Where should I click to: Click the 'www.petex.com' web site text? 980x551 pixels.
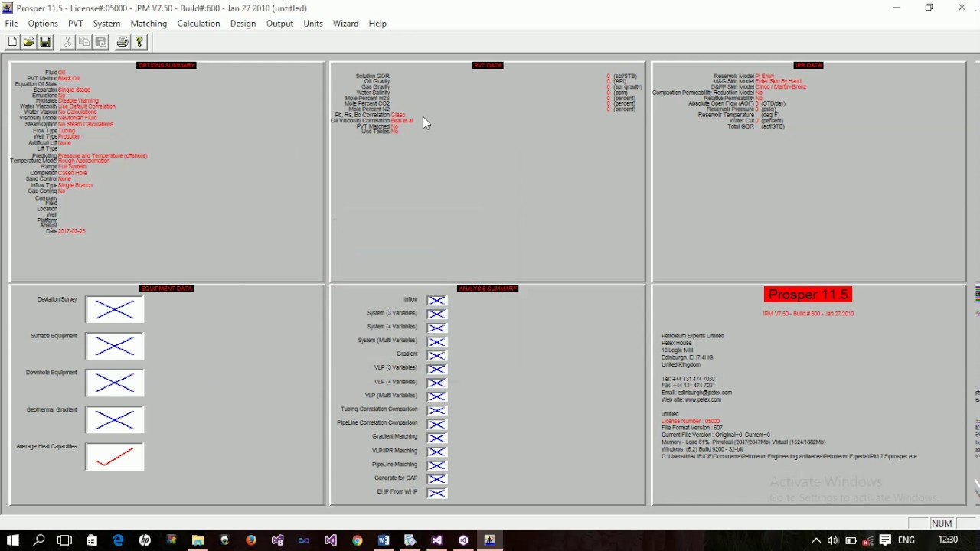coord(703,399)
